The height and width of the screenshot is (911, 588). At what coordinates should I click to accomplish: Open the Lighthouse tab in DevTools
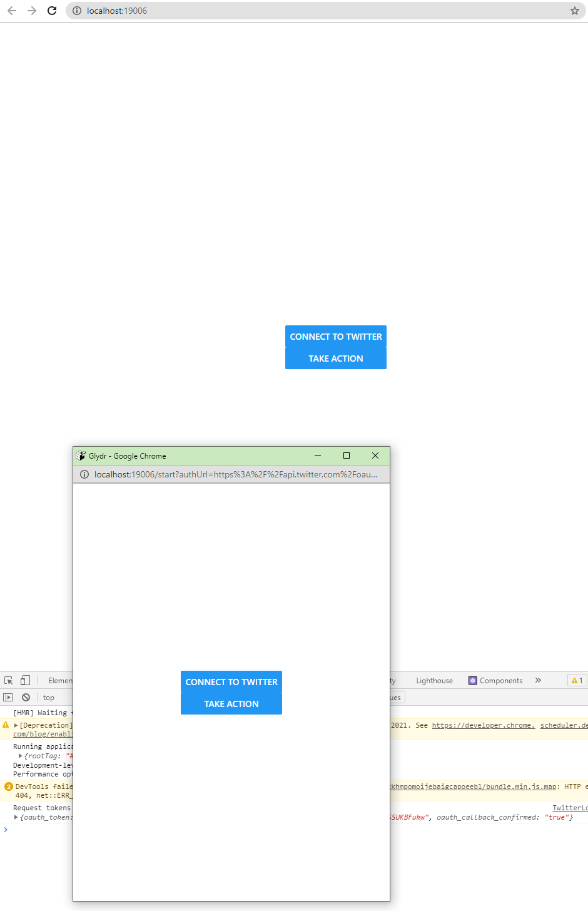tap(434, 681)
